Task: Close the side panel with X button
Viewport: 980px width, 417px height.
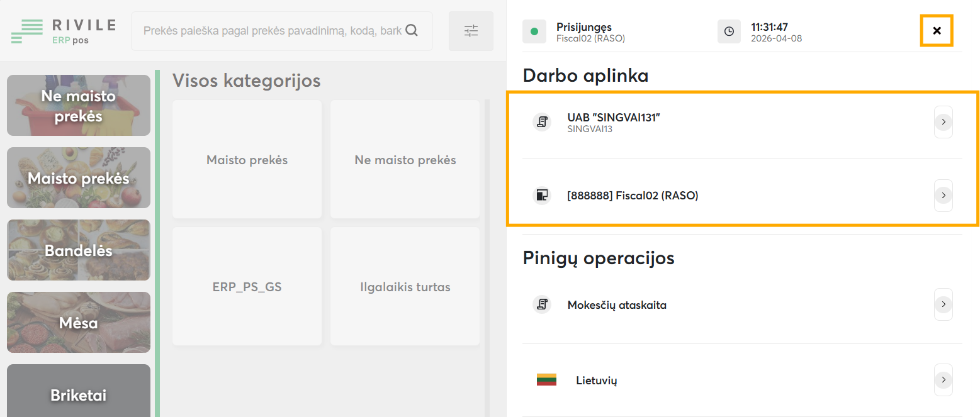Action: tap(937, 31)
